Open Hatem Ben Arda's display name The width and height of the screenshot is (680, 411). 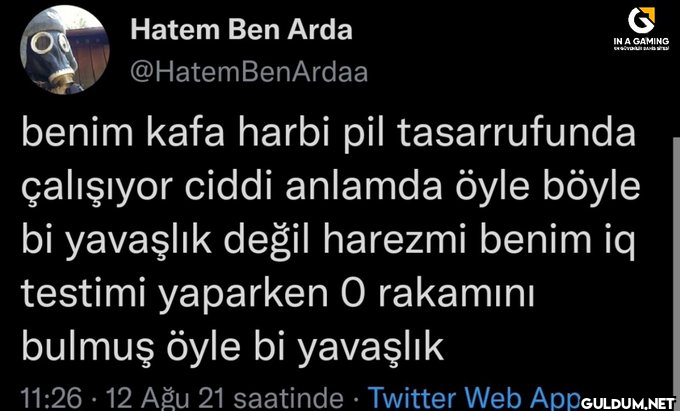pos(242,29)
